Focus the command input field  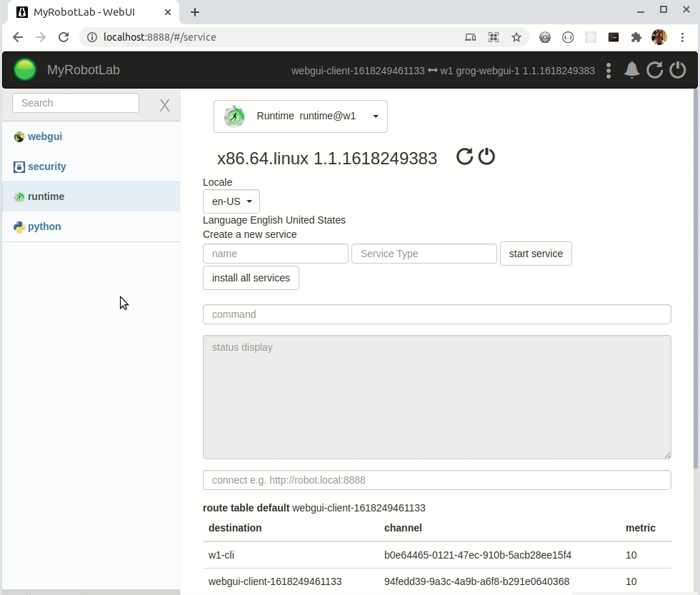coord(436,314)
